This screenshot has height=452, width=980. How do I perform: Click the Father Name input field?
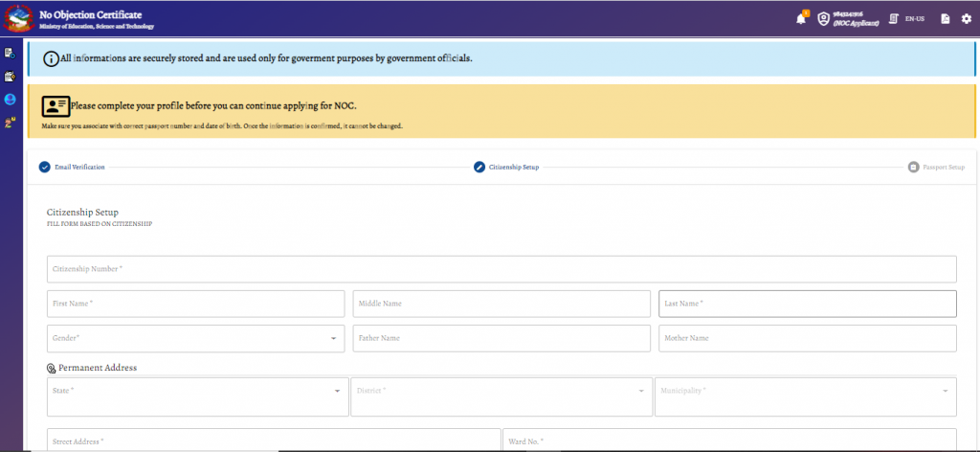(x=501, y=338)
